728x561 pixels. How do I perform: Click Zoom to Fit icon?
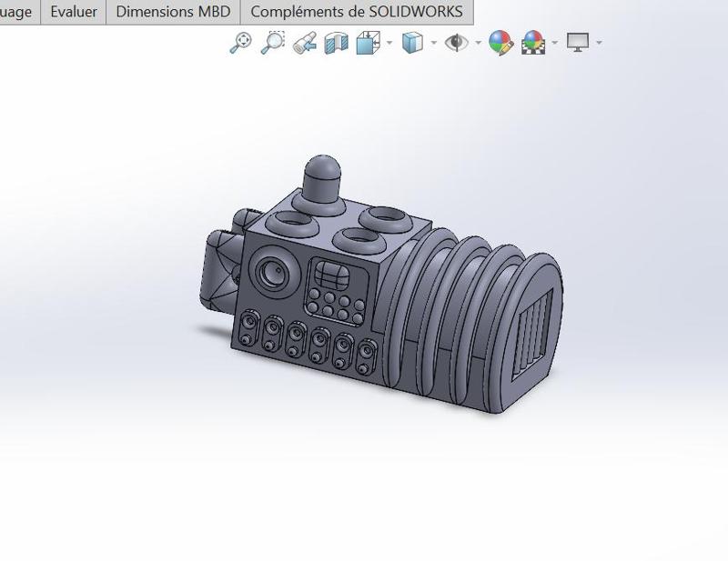[241, 43]
